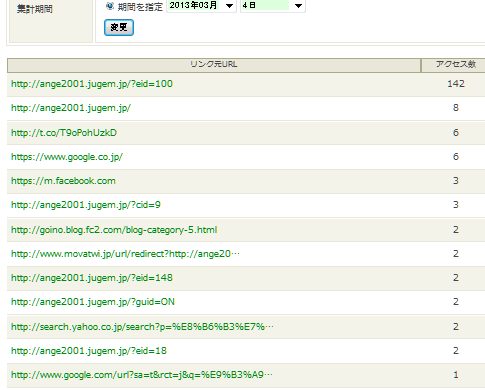Open the 4日 day dropdown

point(272,6)
